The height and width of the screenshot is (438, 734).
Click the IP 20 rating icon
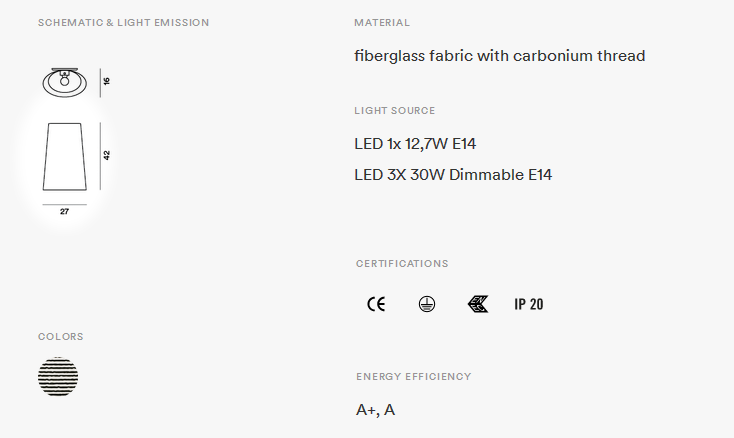pyautogui.click(x=529, y=304)
